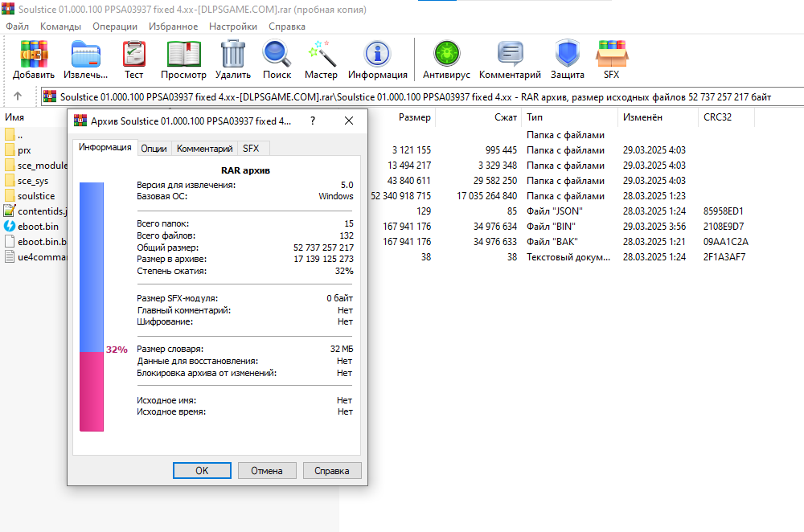The height and width of the screenshot is (532, 804).
Task: Click the Добавить (Add) toolbar icon
Action: click(34, 55)
